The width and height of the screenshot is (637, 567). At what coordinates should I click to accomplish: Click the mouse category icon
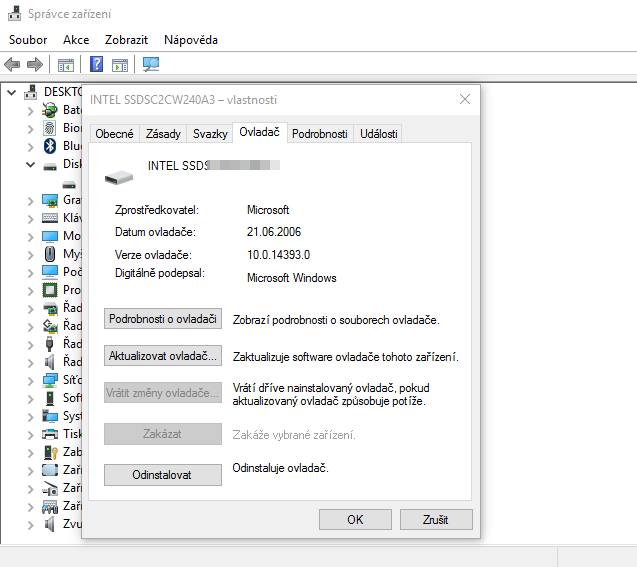coord(50,254)
